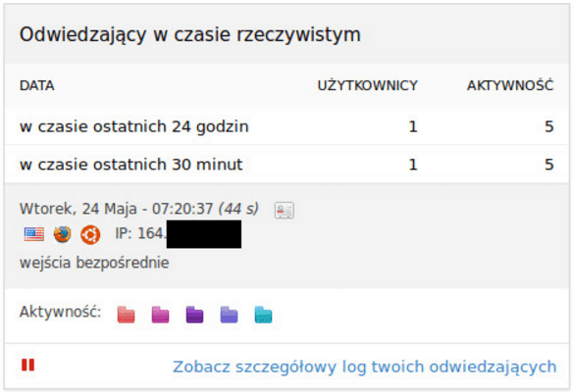Click the Ubuntu operating system icon
Screen dimensions: 573x392
(x=90, y=234)
